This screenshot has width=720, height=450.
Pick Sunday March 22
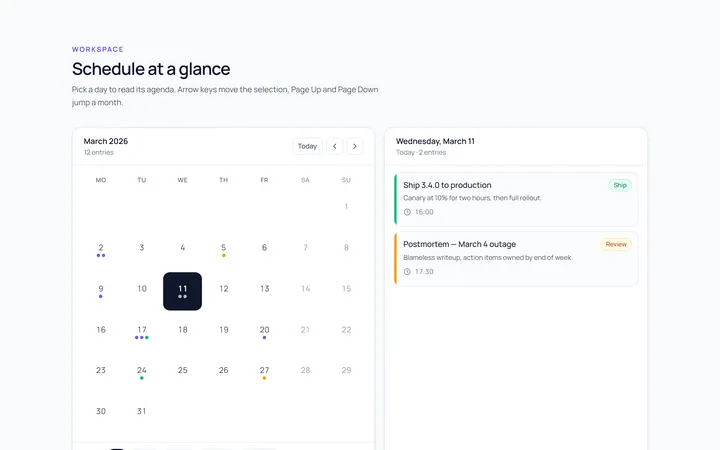point(346,330)
